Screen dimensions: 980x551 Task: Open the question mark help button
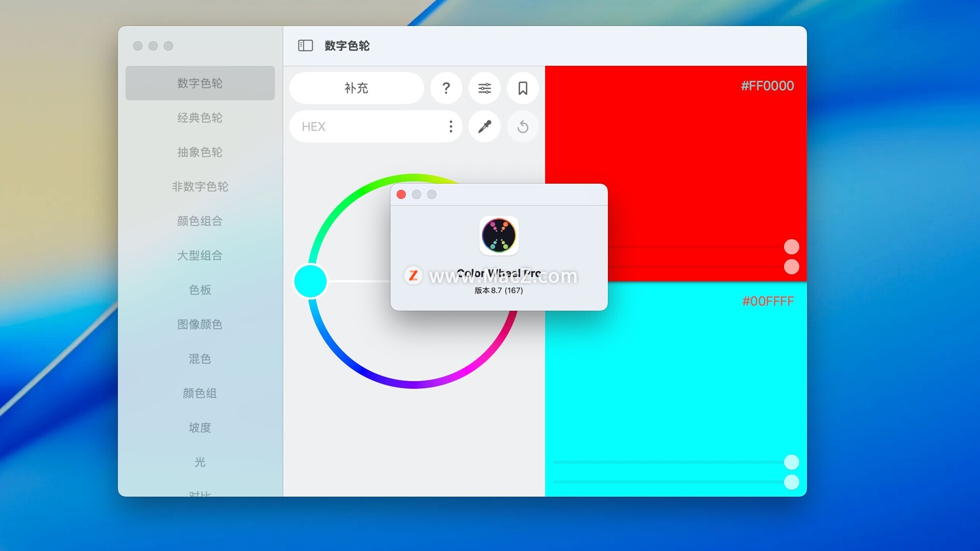pos(446,88)
